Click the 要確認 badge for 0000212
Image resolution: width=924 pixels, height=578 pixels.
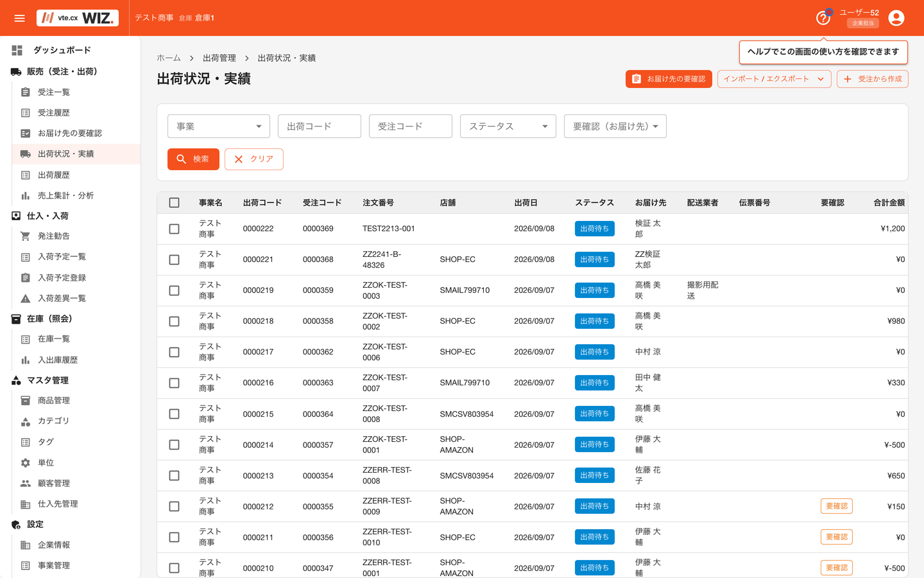click(837, 506)
